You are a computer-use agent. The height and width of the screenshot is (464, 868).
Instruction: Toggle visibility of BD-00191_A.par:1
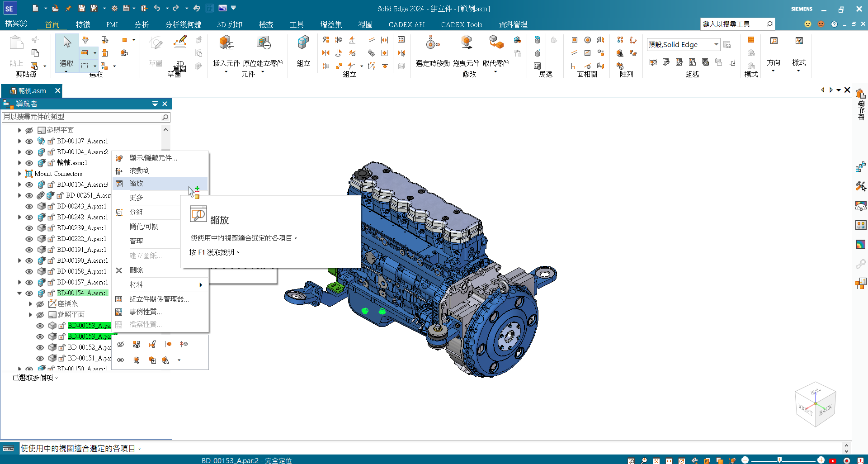click(x=29, y=250)
